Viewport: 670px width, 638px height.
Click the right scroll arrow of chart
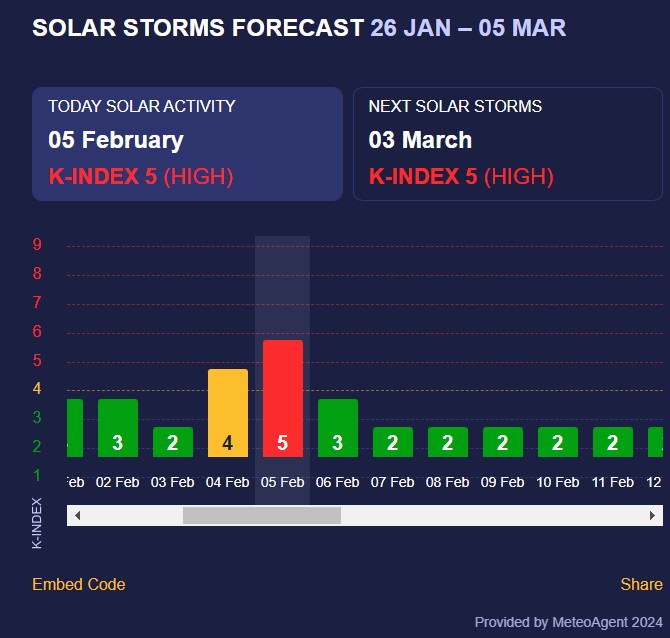pyautogui.click(x=652, y=515)
